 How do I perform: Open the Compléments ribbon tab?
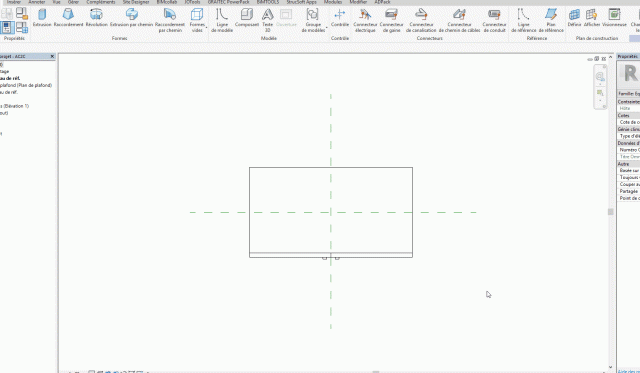(101, 2)
